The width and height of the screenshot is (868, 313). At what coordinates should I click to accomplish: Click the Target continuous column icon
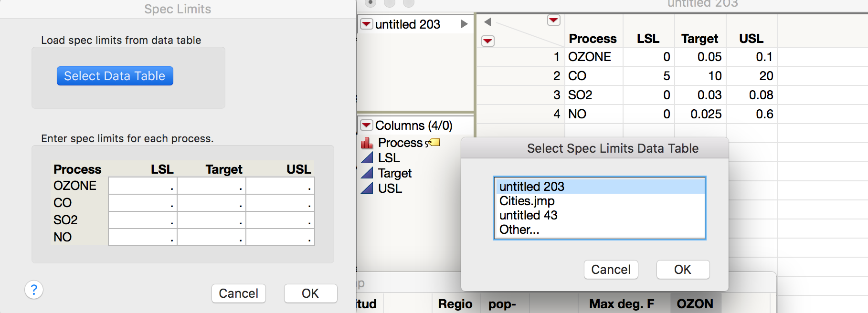click(x=367, y=173)
